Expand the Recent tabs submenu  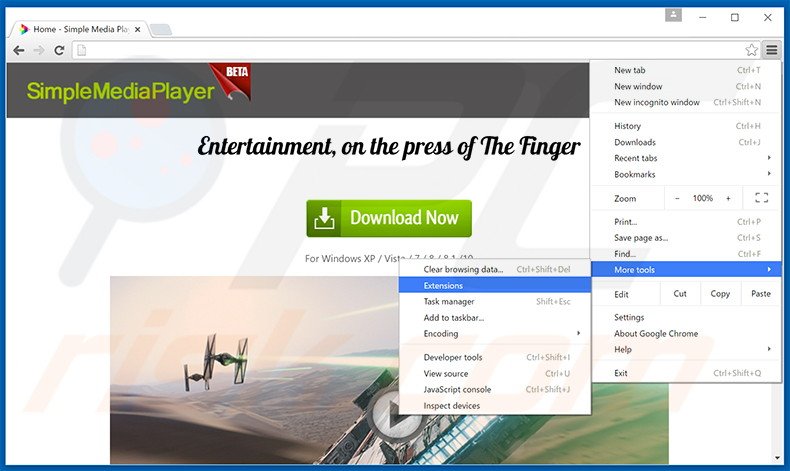click(685, 158)
